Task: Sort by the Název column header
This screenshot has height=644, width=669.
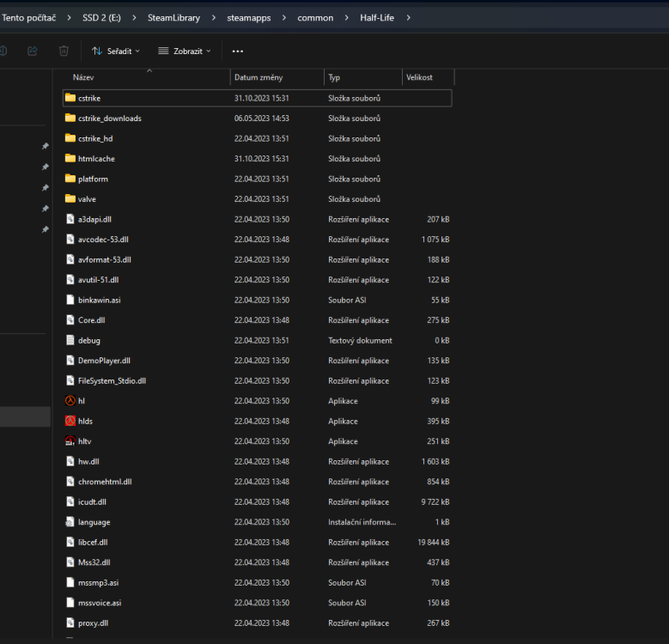Action: 83,77
